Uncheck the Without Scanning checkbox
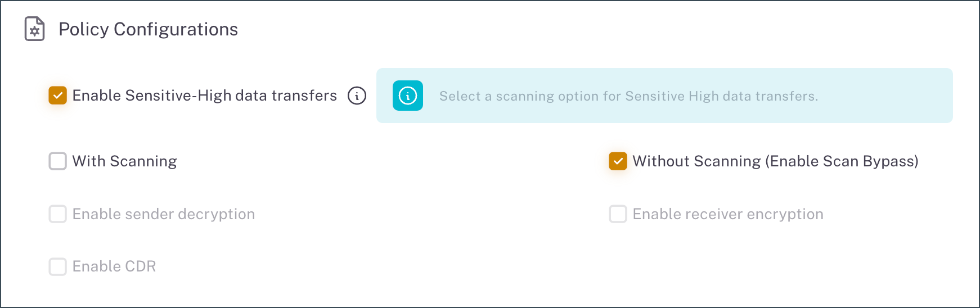Screen dimensions: 980x308 tap(618, 161)
